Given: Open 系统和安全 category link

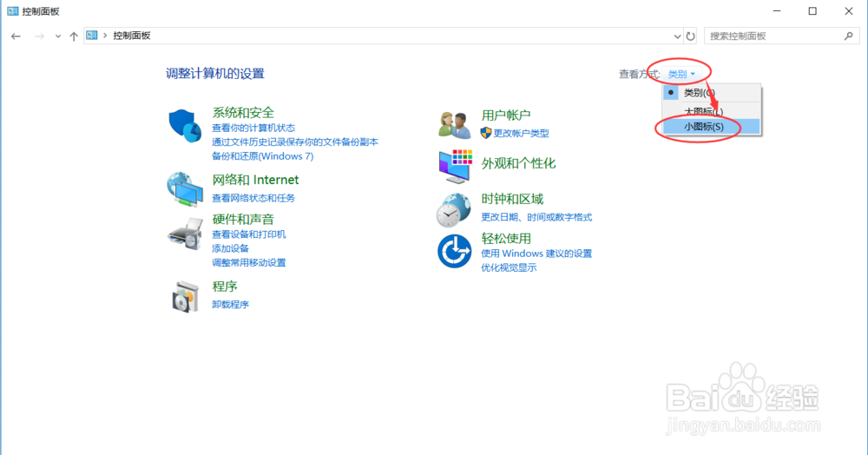Looking at the screenshot, I should 243,112.
